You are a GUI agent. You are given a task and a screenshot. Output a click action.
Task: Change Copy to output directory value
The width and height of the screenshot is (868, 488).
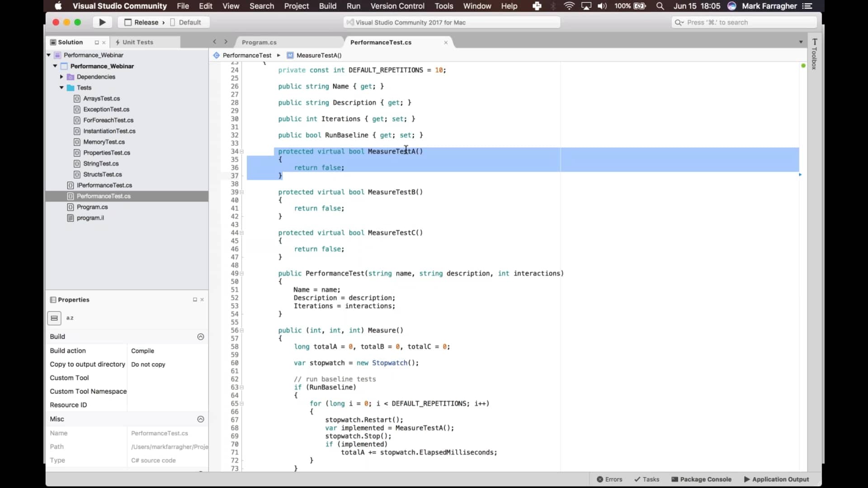tap(167, 364)
